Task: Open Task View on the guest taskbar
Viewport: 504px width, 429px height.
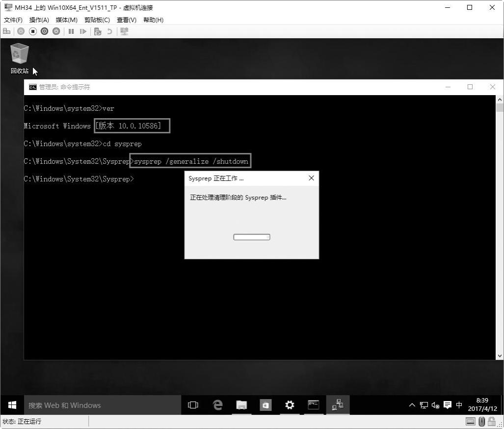Action: 193,405
